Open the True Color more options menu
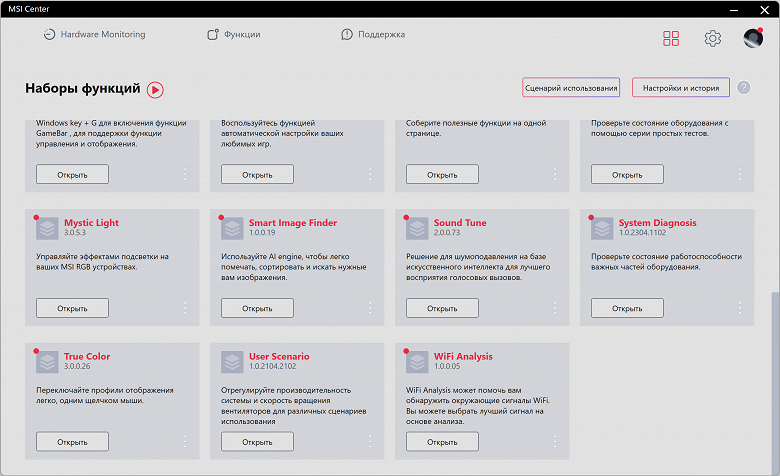Viewport: 780px width, 476px height. point(185,442)
